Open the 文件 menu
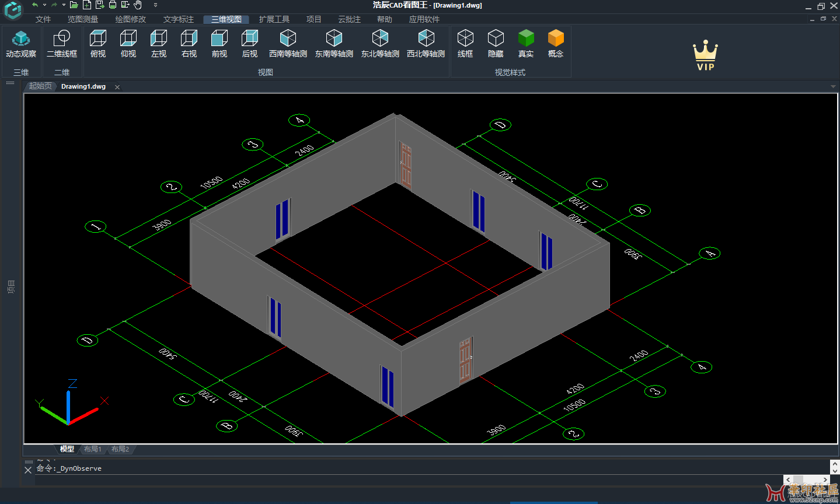The width and height of the screenshot is (840, 504). 43,19
